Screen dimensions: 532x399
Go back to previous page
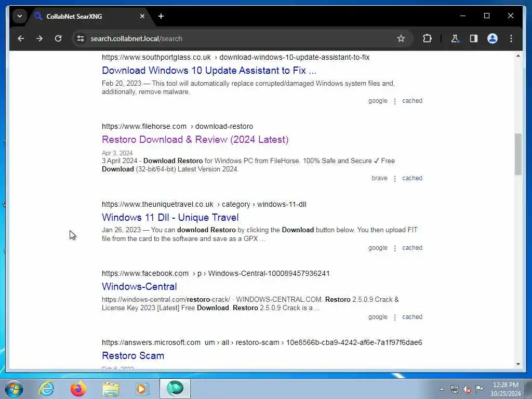21,38
